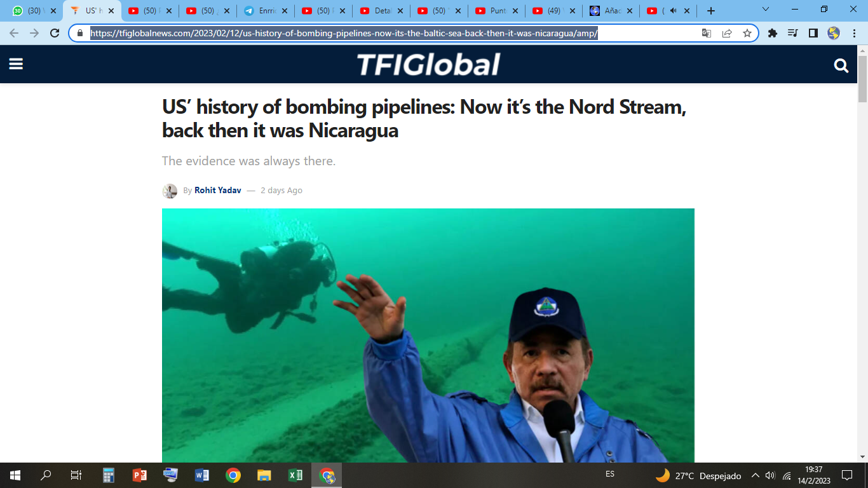Screen dimensions: 868x488
Task: Open Windows taskbar search
Action: pos(46,475)
